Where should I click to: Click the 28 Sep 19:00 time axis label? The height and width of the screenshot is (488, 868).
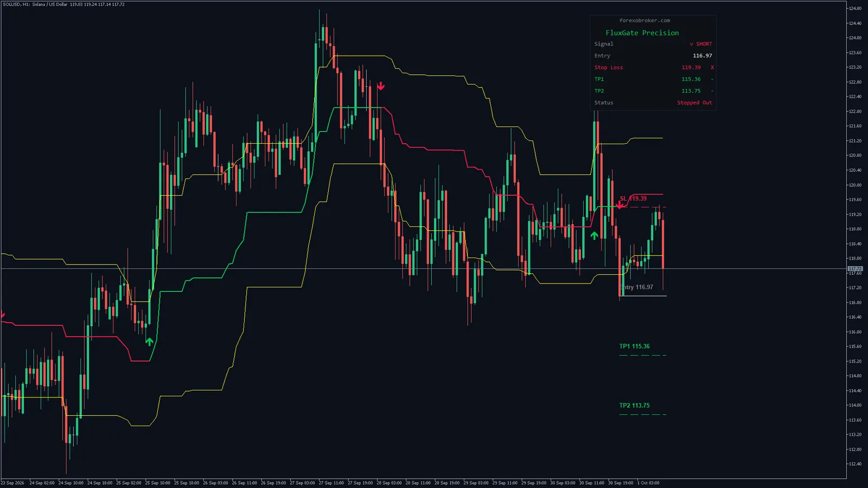pos(447,483)
